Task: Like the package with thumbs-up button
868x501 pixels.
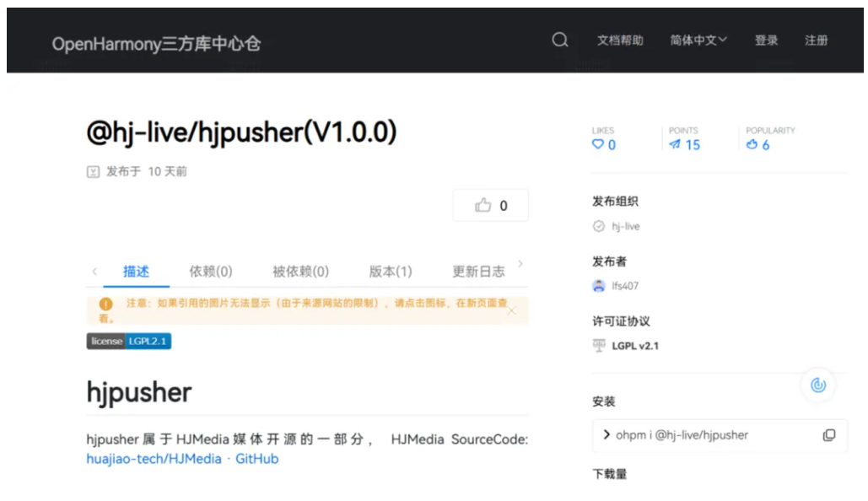Action: 490,206
